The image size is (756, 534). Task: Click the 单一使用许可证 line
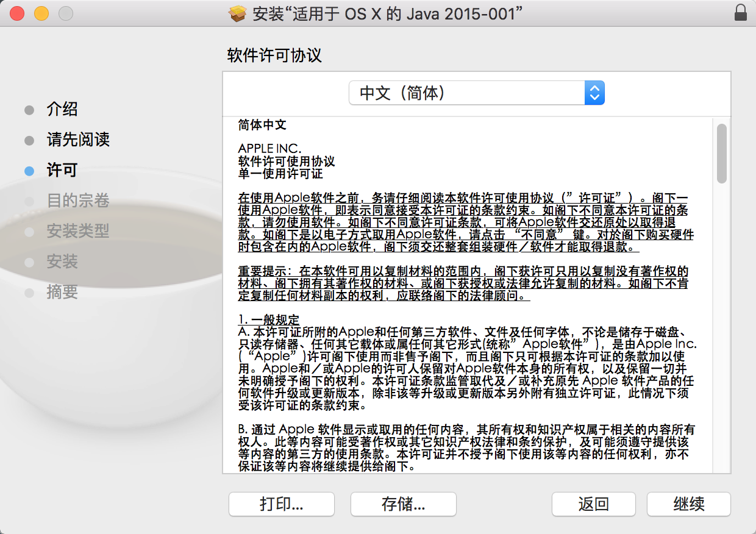pyautogui.click(x=280, y=174)
